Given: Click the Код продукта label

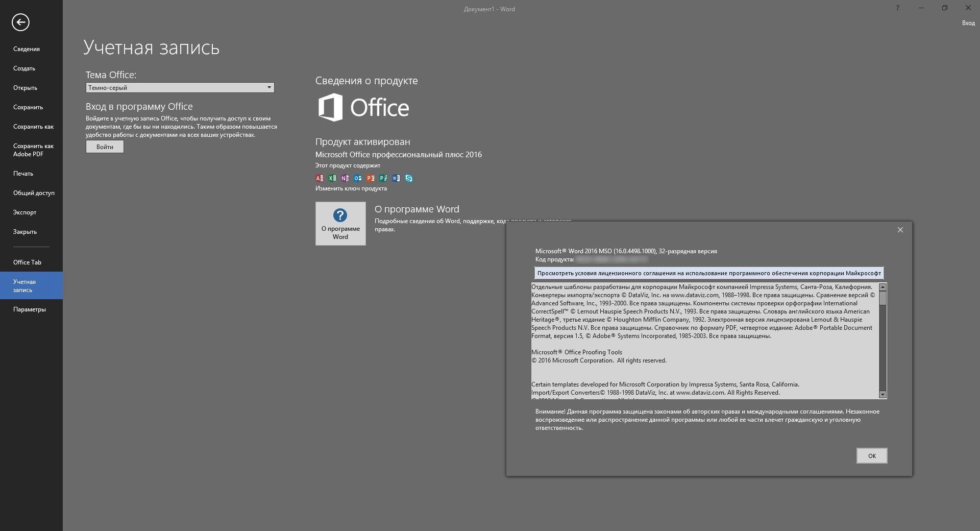Looking at the screenshot, I should [554, 259].
